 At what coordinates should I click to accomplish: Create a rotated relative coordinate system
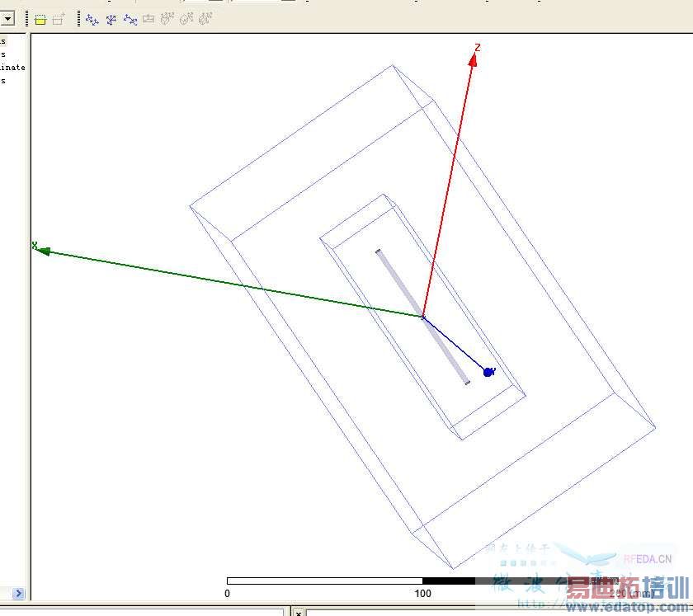point(111,20)
